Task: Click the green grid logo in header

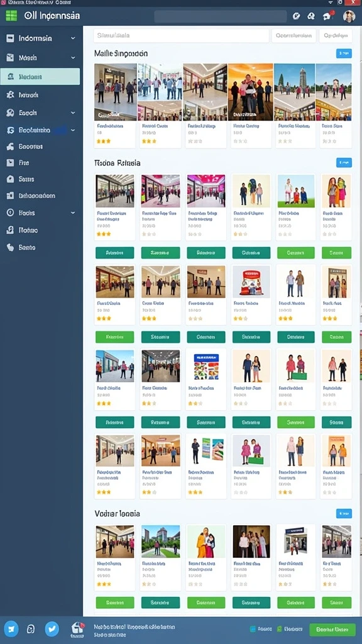Action: [11, 16]
